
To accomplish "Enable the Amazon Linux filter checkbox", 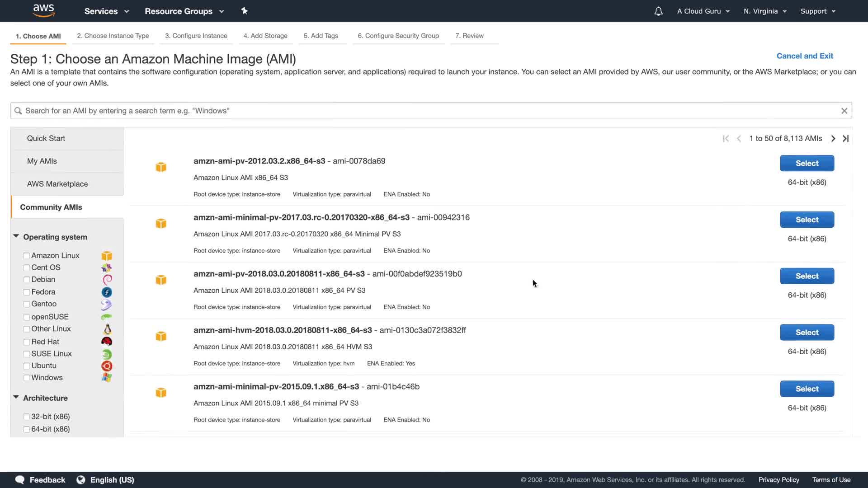I will [27, 256].
